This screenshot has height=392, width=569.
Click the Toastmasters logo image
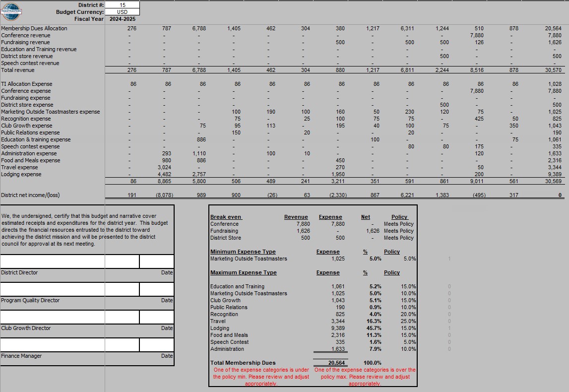coord(11,11)
